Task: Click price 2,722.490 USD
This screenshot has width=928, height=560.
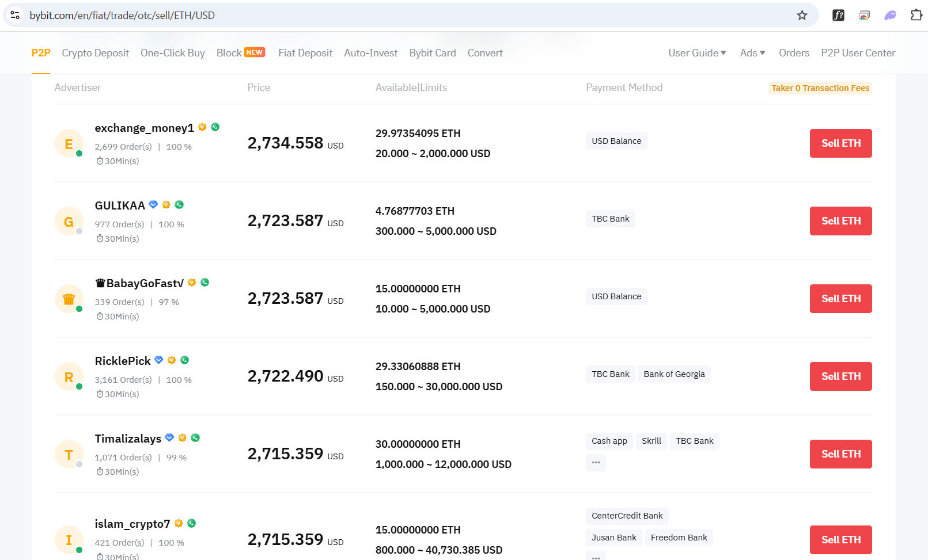Action: (296, 376)
